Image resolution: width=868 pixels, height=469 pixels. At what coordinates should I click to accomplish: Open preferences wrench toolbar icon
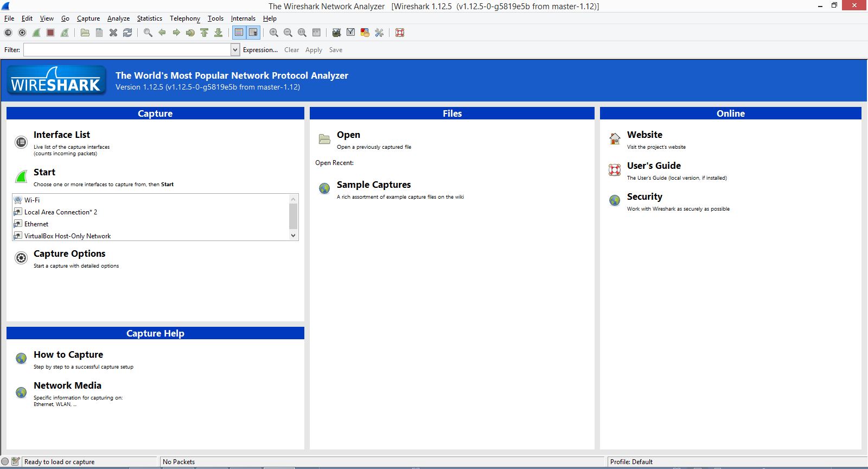(379, 33)
